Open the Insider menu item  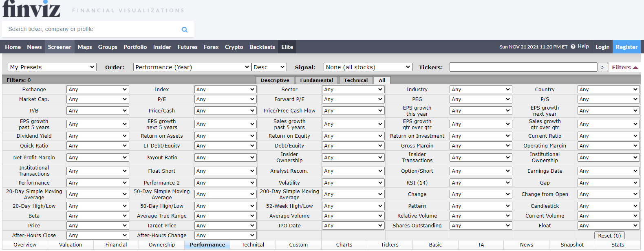pos(162,47)
